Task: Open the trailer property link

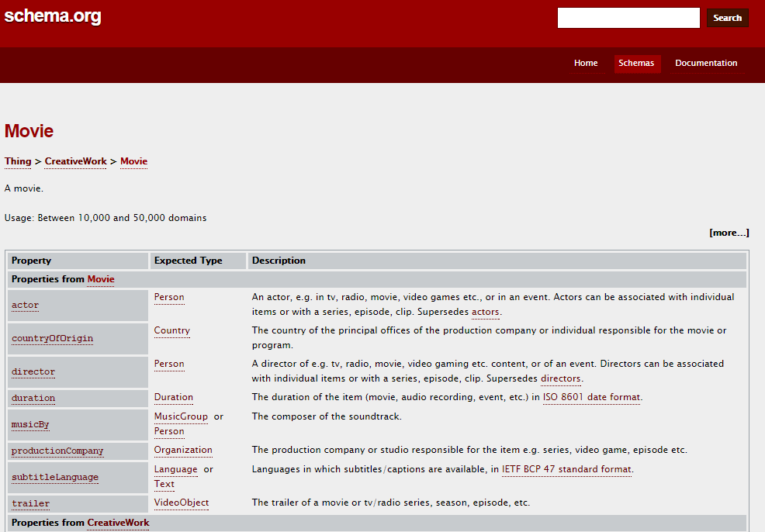Action: (31, 503)
